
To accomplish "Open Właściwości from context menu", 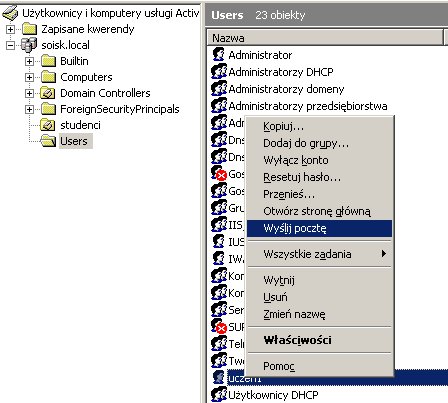I will click(x=319, y=340).
